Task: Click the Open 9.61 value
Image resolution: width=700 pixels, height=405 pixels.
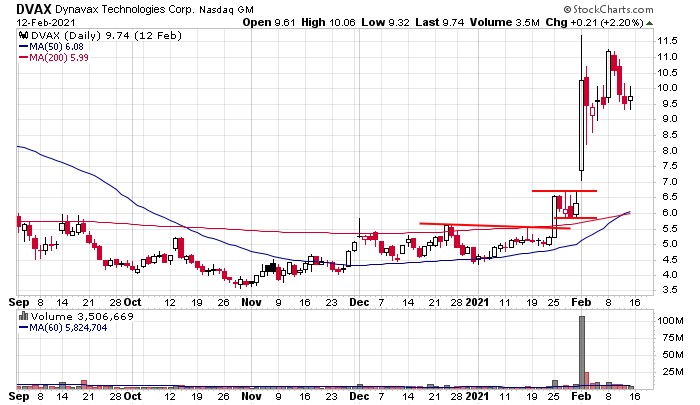Action: (269, 22)
